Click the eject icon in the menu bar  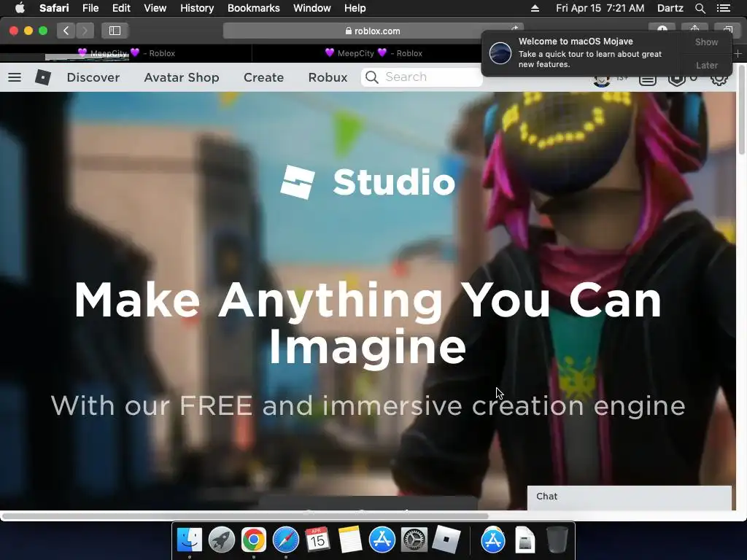tap(535, 8)
